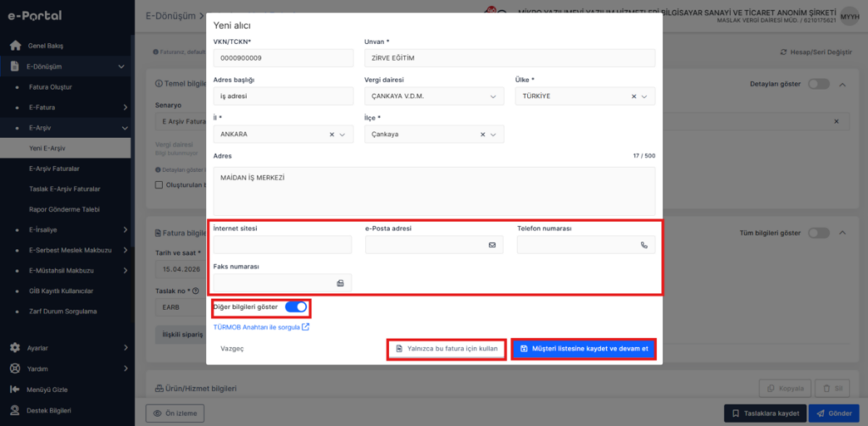Click e-Posta adresi input field
The height and width of the screenshot is (426, 868).
click(434, 245)
